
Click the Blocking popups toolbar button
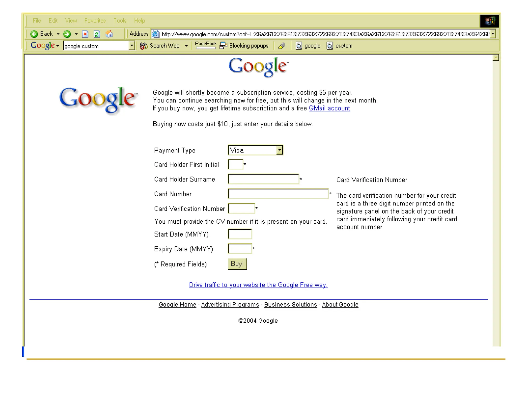click(x=244, y=46)
